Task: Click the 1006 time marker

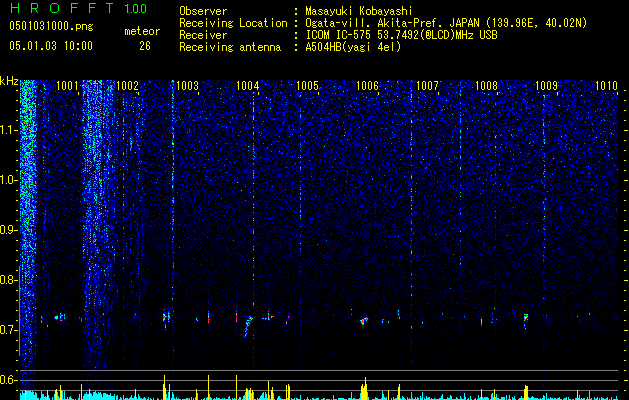Action: tap(367, 85)
